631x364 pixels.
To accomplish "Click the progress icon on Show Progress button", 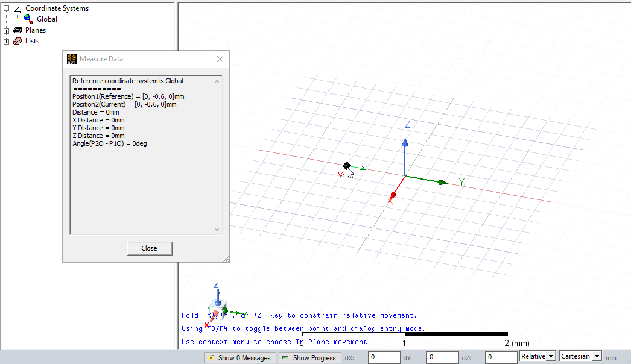I will click(285, 357).
